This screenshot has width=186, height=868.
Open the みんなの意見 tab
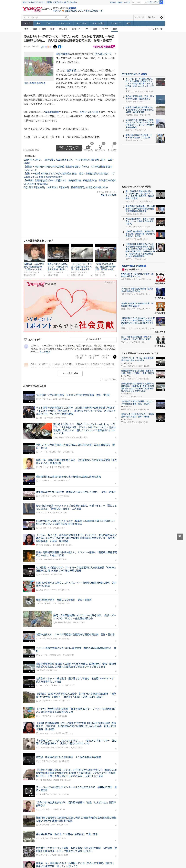tap(99, 24)
